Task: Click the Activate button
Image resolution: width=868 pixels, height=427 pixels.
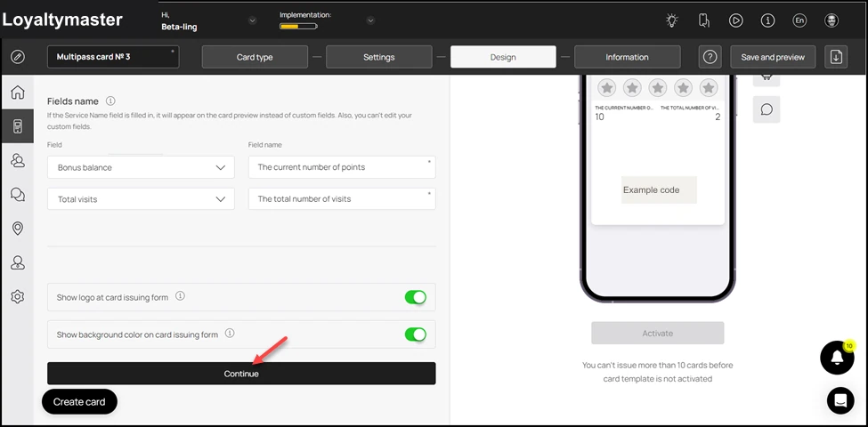Action: tap(658, 333)
